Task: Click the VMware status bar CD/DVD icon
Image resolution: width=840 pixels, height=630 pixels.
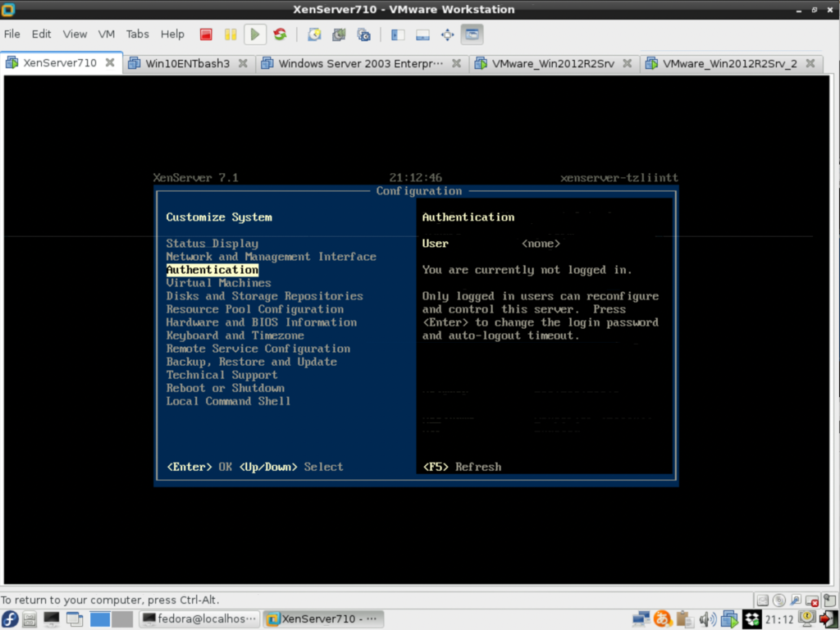Action: point(779,600)
